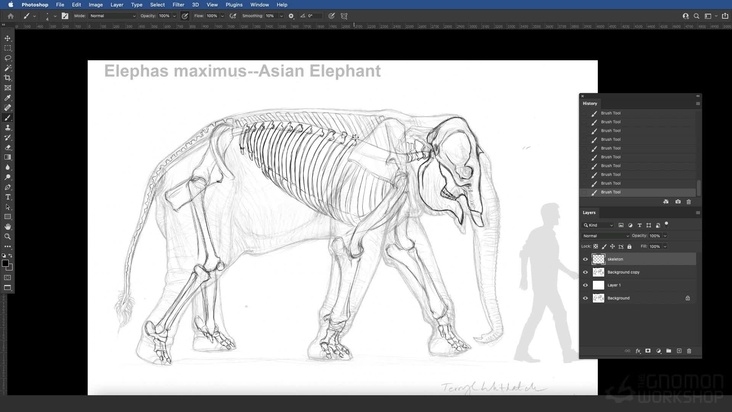Select the Crop tool
This screenshot has width=732, height=412.
(x=7, y=78)
